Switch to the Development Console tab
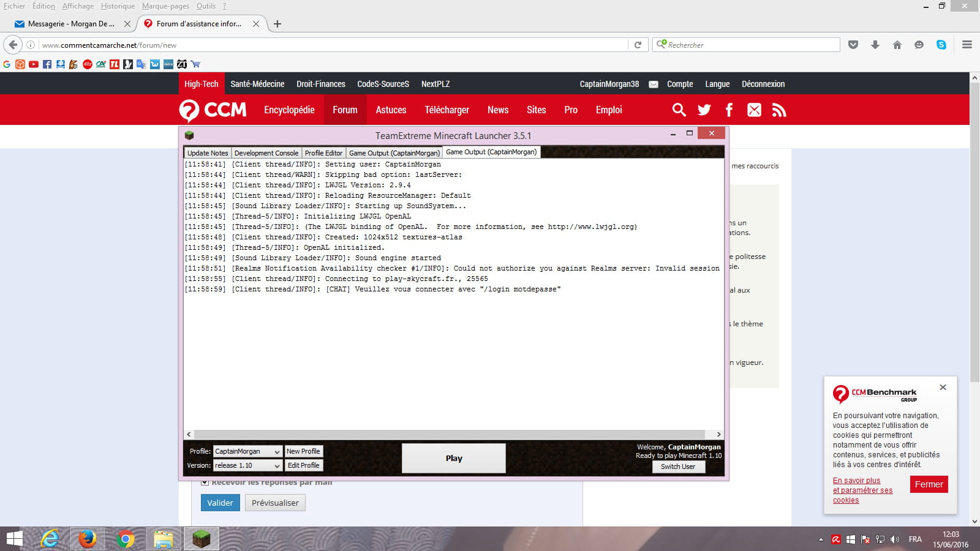 click(266, 153)
